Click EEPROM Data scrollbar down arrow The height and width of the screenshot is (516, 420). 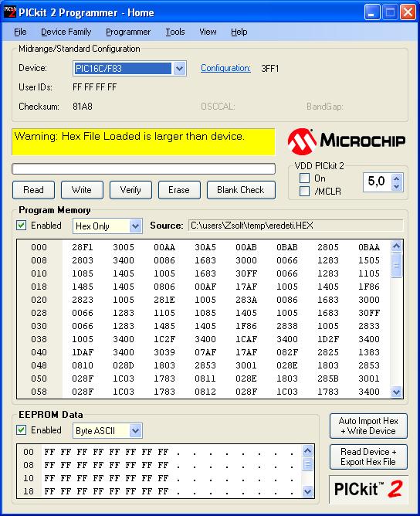(307, 491)
